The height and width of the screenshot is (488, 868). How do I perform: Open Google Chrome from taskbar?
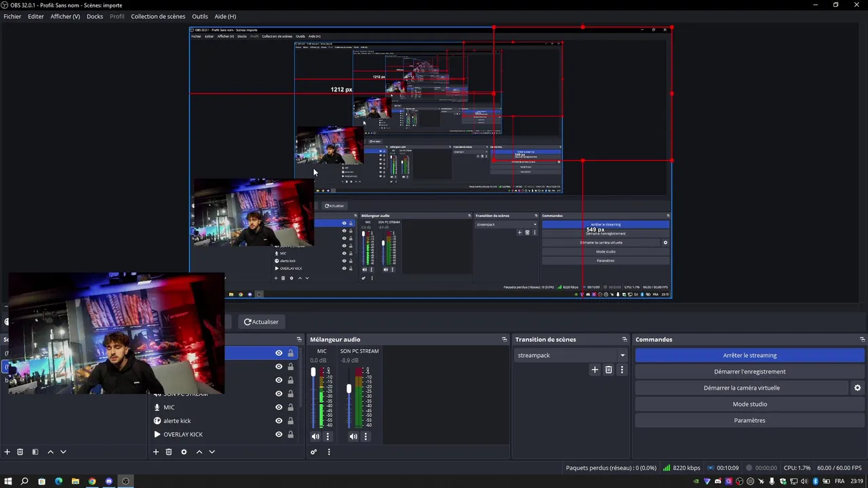[92, 481]
